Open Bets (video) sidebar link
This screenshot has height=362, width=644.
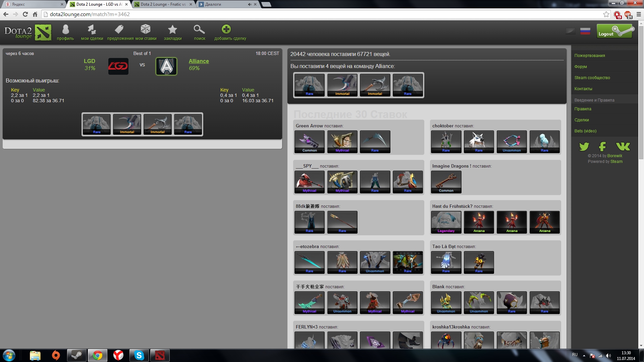tap(585, 131)
